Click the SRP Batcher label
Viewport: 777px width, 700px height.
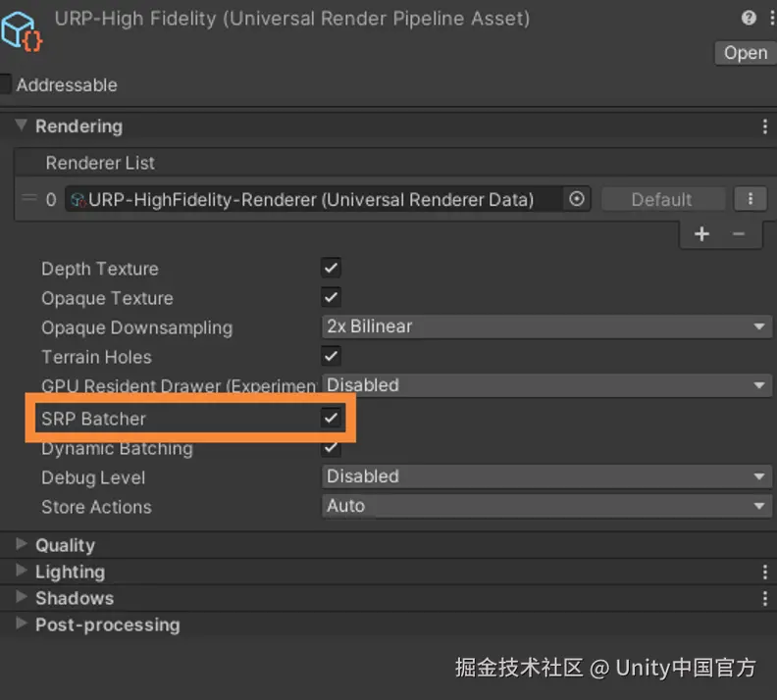(93, 419)
